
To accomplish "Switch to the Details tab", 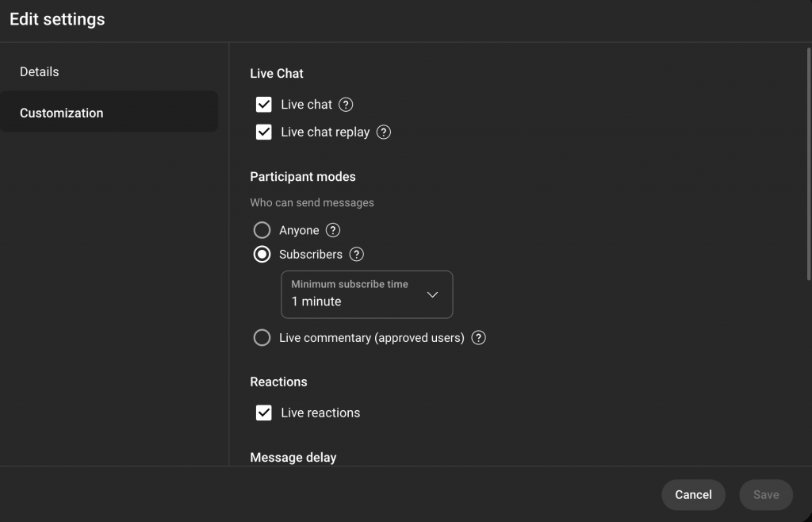I will [40, 72].
